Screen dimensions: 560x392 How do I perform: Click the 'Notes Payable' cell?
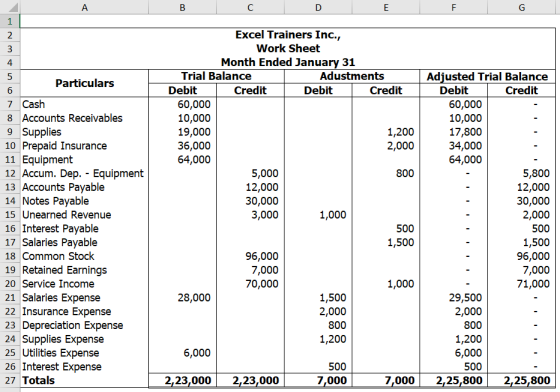coord(84,201)
